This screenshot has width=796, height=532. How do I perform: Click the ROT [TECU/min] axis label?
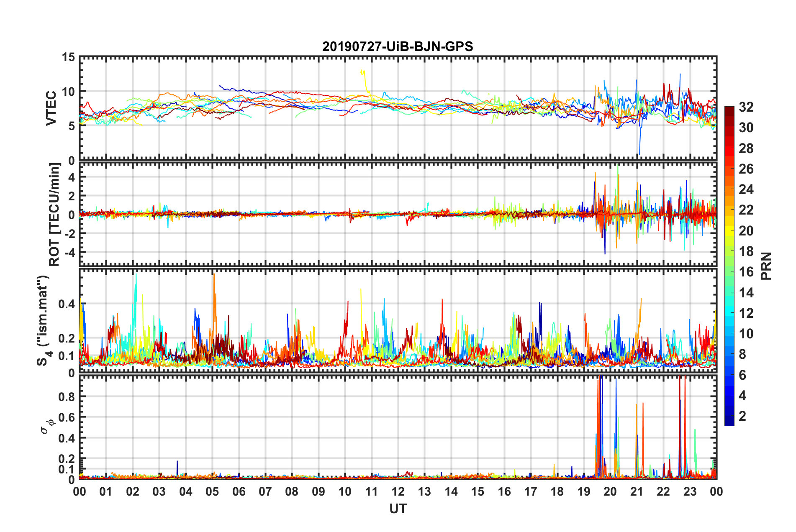pos(54,215)
